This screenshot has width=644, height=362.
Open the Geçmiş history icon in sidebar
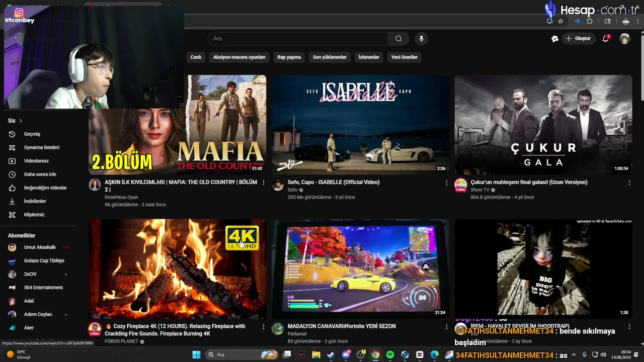[x=12, y=134]
